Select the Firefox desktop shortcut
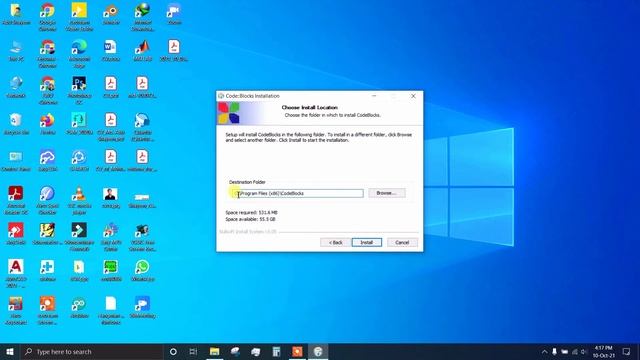 [47, 124]
